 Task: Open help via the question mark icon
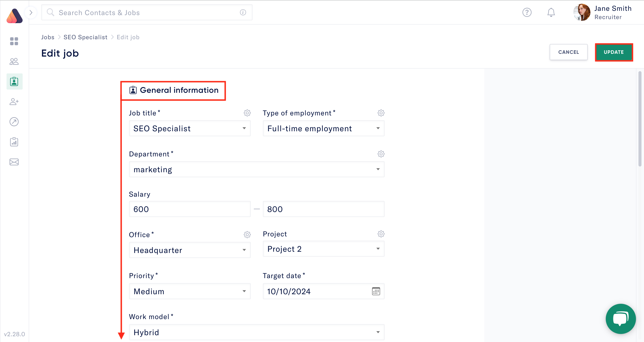pos(527,12)
